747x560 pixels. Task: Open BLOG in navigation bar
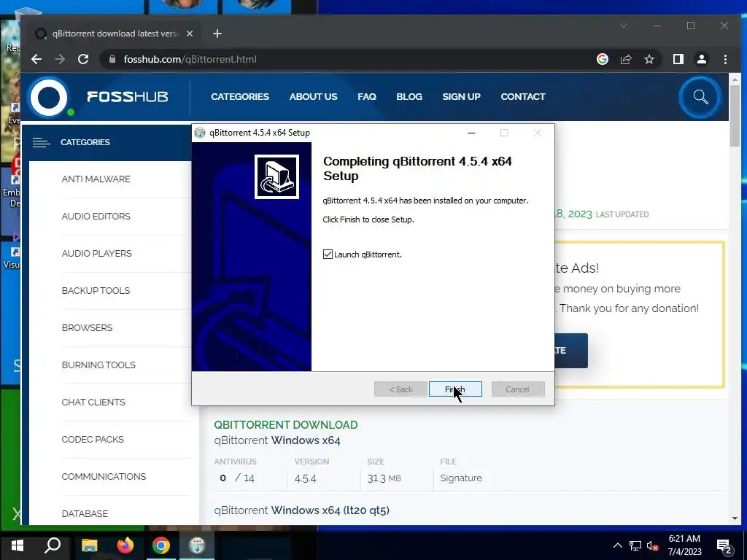(409, 97)
